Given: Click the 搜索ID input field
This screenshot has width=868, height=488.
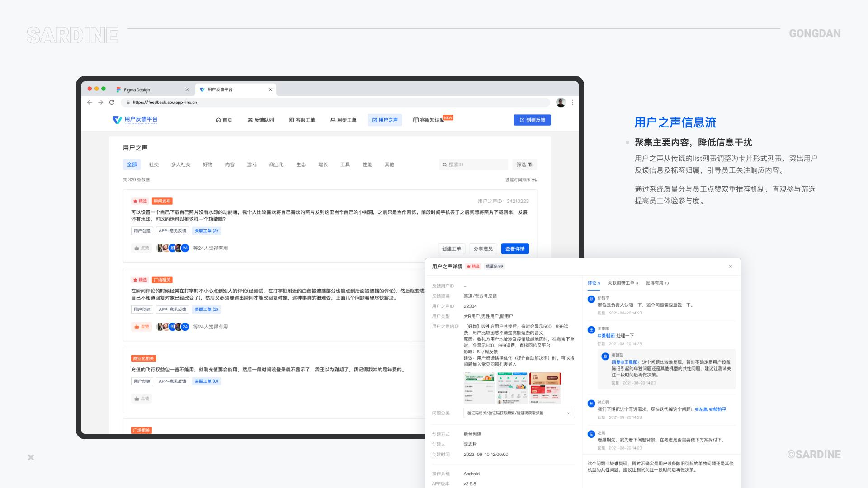Looking at the screenshot, I should (x=473, y=164).
